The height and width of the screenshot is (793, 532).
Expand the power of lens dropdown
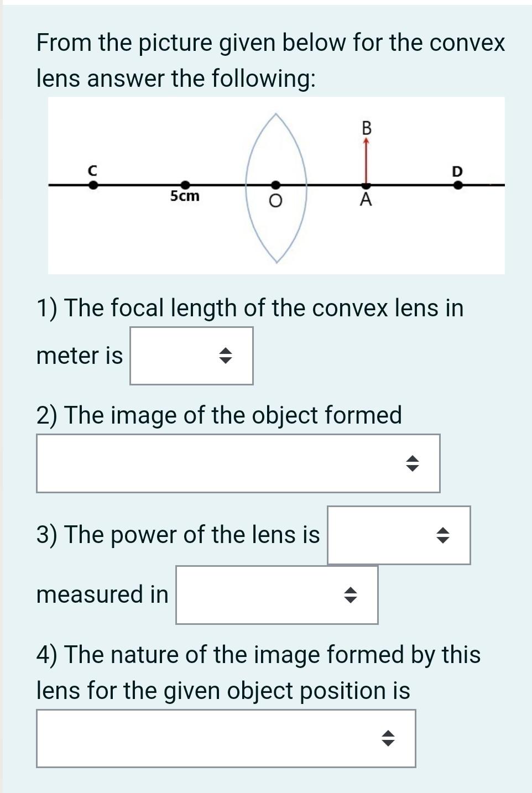(398, 535)
